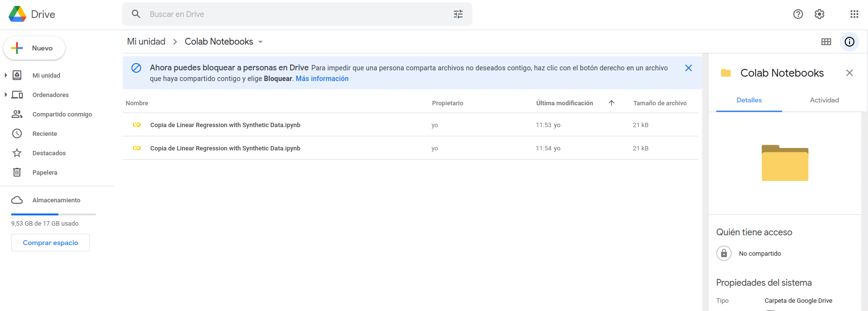Expand the Mi unidad tree arrow
Screen dimensions: 868x311
click(x=6, y=75)
